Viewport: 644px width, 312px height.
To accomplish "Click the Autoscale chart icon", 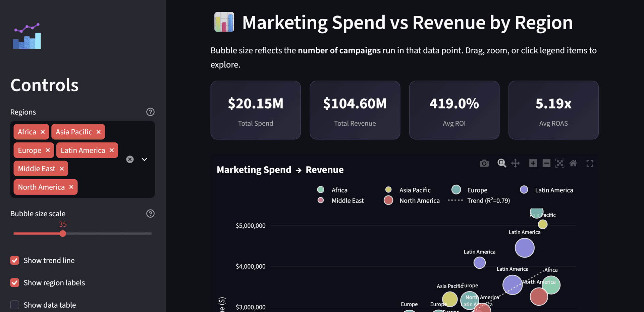I will click(x=560, y=163).
